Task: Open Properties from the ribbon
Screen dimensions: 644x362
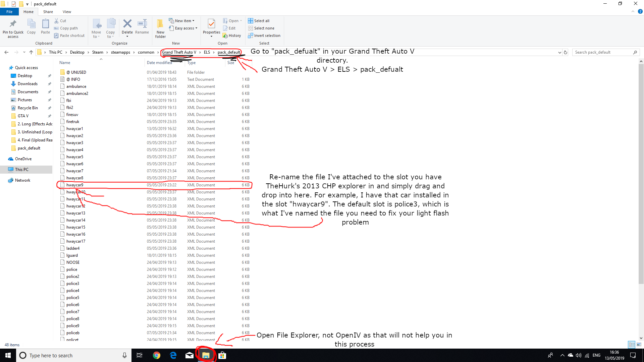Action: (x=211, y=24)
